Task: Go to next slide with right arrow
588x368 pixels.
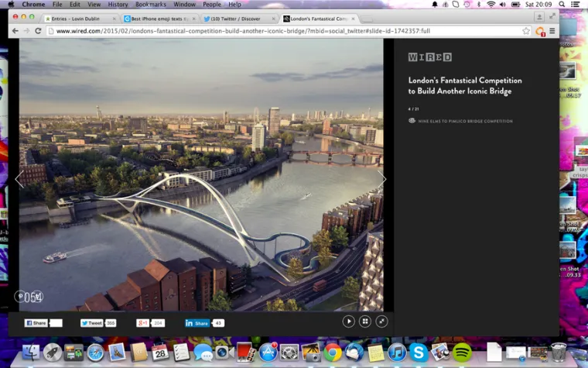Action: pos(381,179)
